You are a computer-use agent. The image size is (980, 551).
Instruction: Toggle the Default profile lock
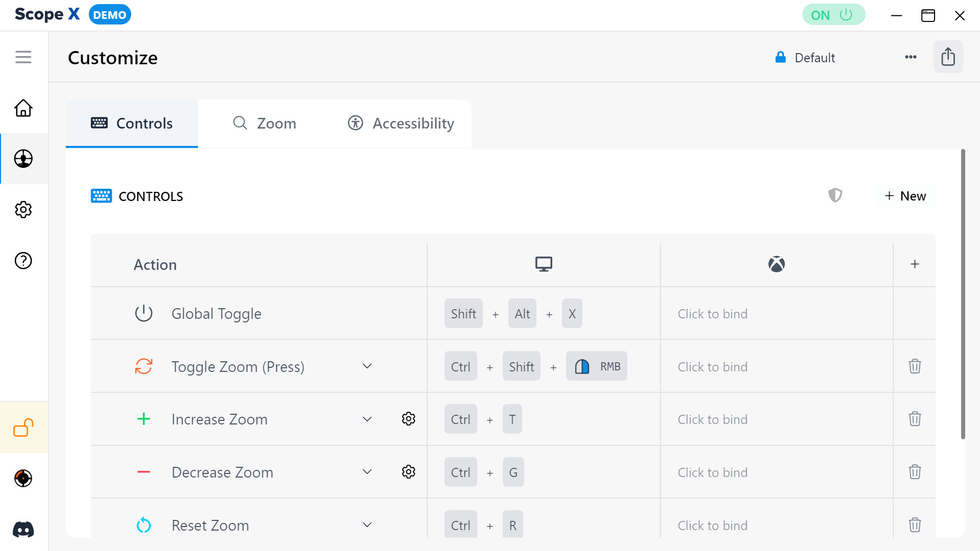click(x=780, y=57)
